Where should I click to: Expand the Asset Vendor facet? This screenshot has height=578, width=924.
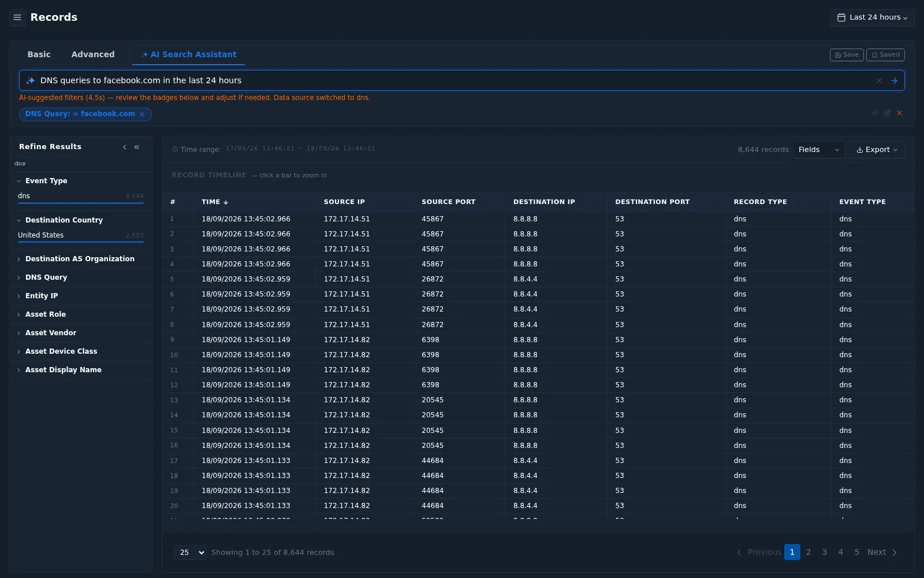pos(80,333)
